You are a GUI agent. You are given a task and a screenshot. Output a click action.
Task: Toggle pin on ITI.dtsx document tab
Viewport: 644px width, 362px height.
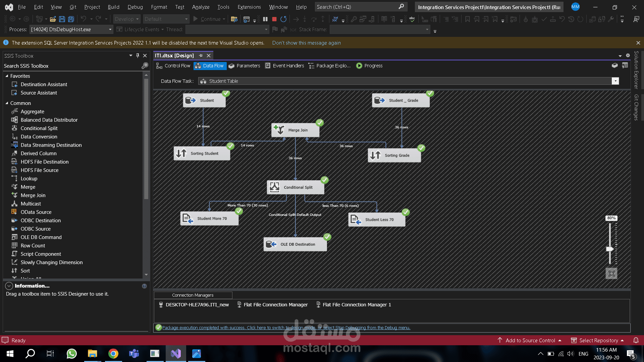(201, 56)
